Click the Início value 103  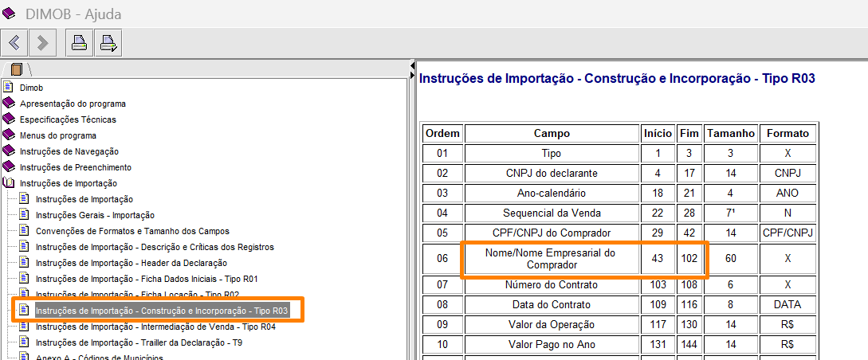(x=658, y=285)
